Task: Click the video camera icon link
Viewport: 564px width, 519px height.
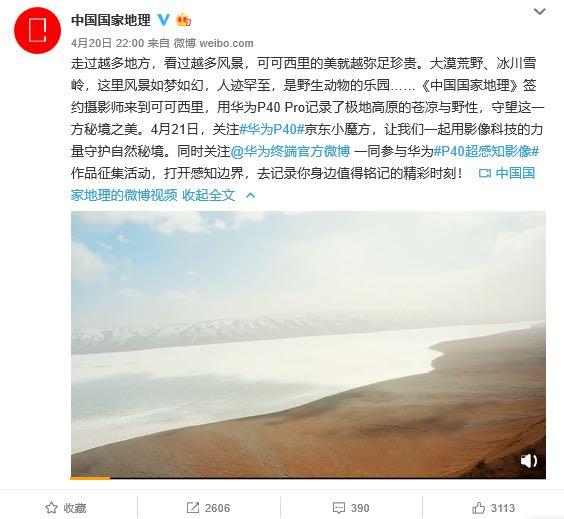Action: 485,174
